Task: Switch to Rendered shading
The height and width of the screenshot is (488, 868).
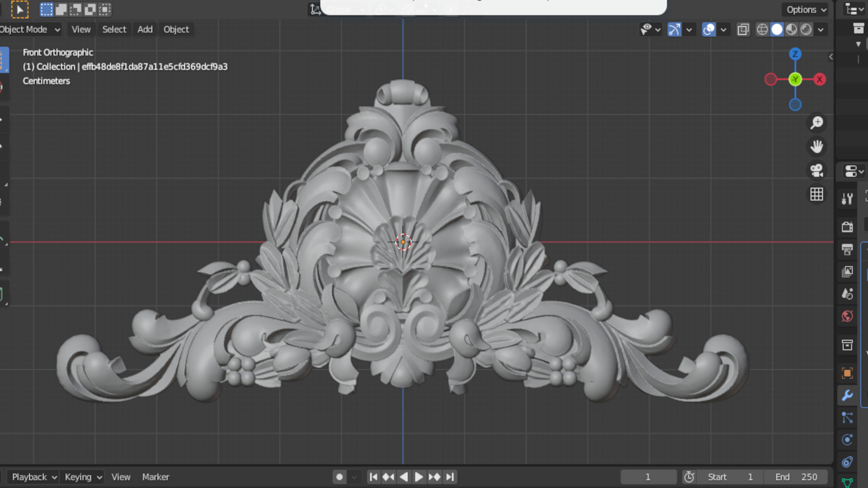Action: pyautogui.click(x=806, y=29)
